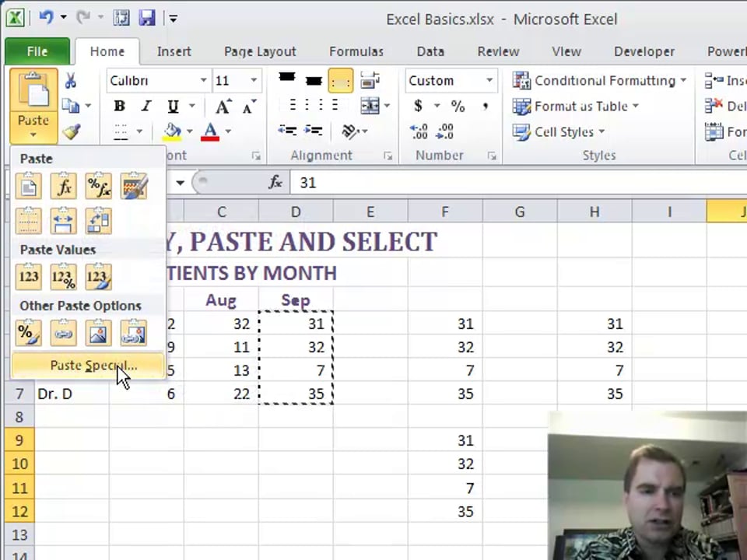Image resolution: width=747 pixels, height=560 pixels.
Task: Toggle Middle Align button
Action: click(313, 80)
